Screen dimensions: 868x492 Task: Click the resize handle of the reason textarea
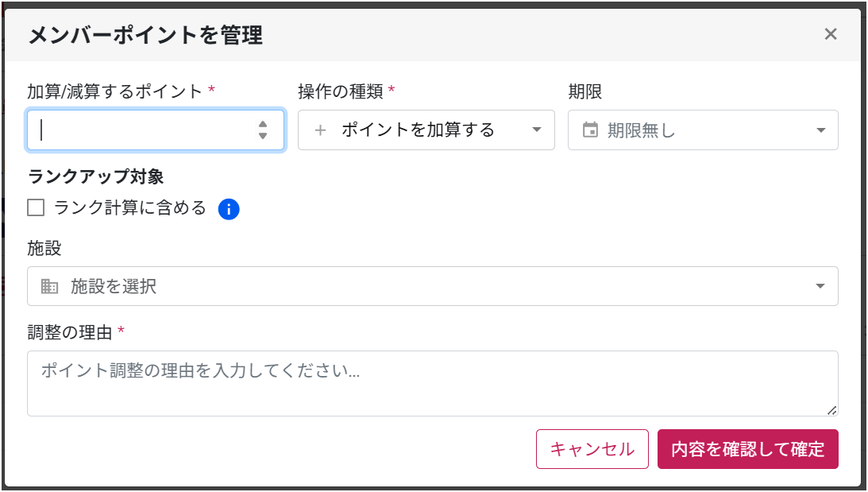tap(831, 410)
